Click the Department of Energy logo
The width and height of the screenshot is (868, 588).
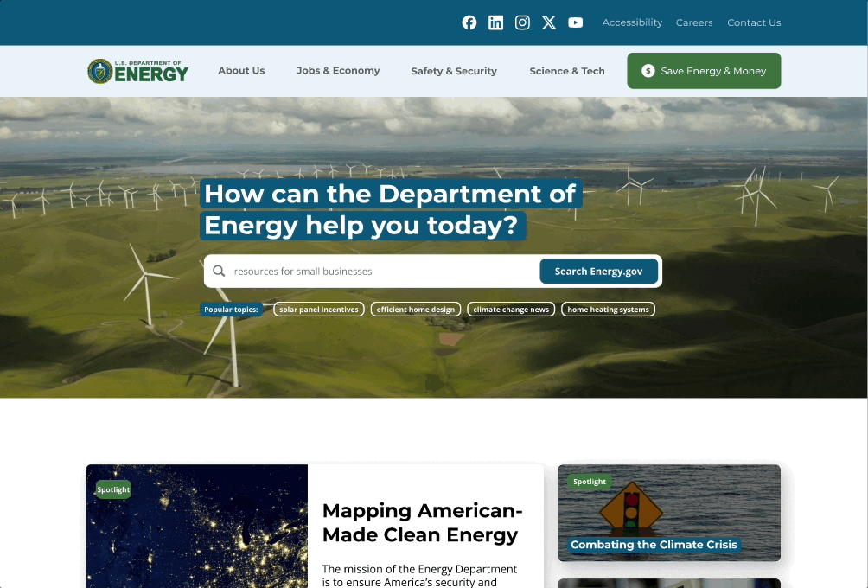coord(137,71)
